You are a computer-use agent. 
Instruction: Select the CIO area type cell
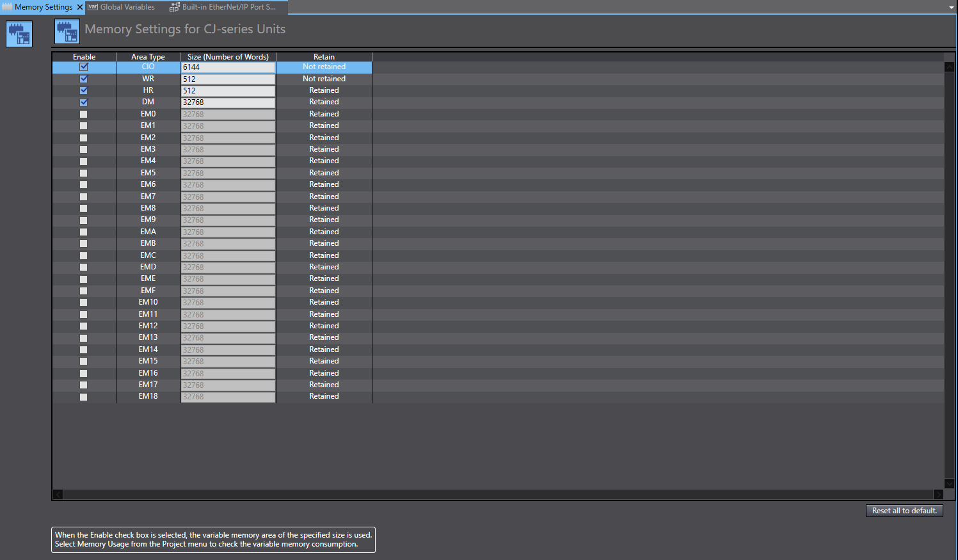[x=148, y=67]
